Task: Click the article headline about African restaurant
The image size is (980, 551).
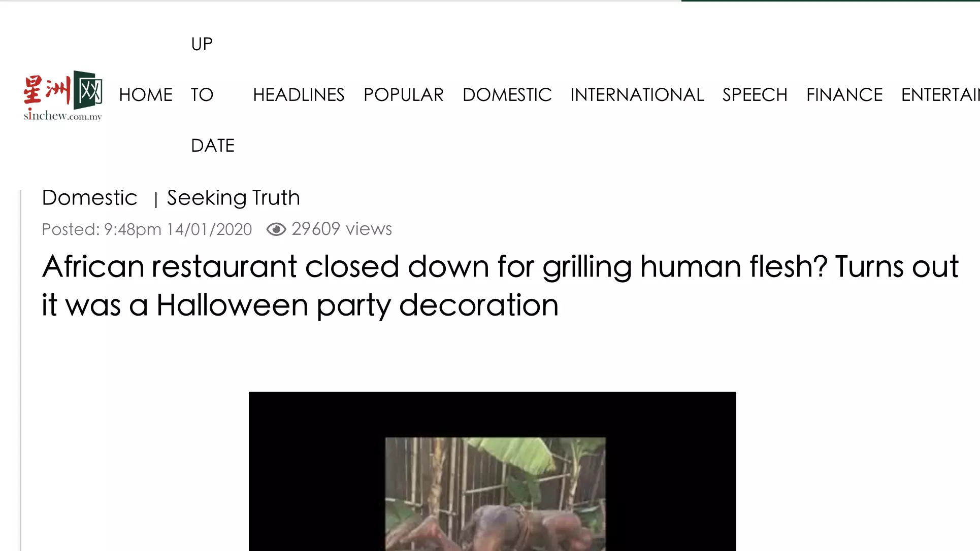Action: click(x=500, y=286)
